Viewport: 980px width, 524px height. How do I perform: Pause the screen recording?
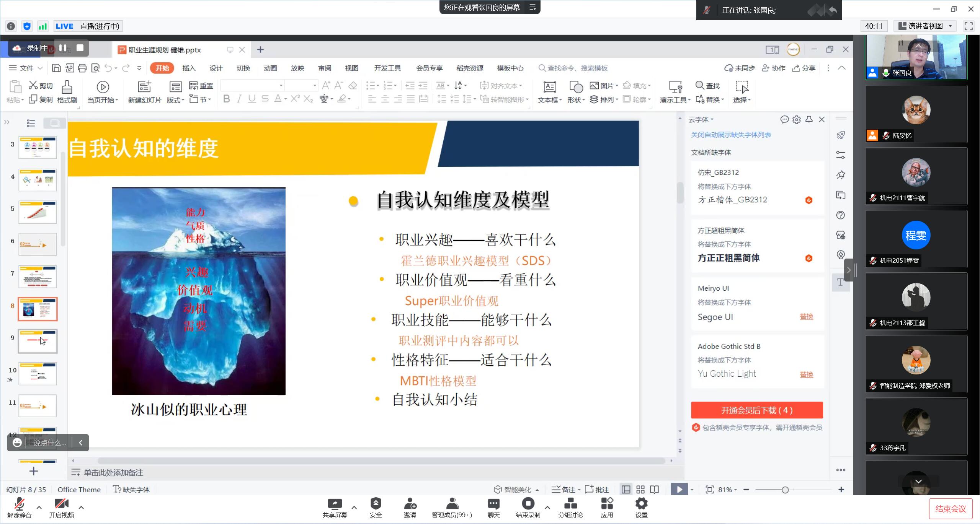tap(63, 48)
